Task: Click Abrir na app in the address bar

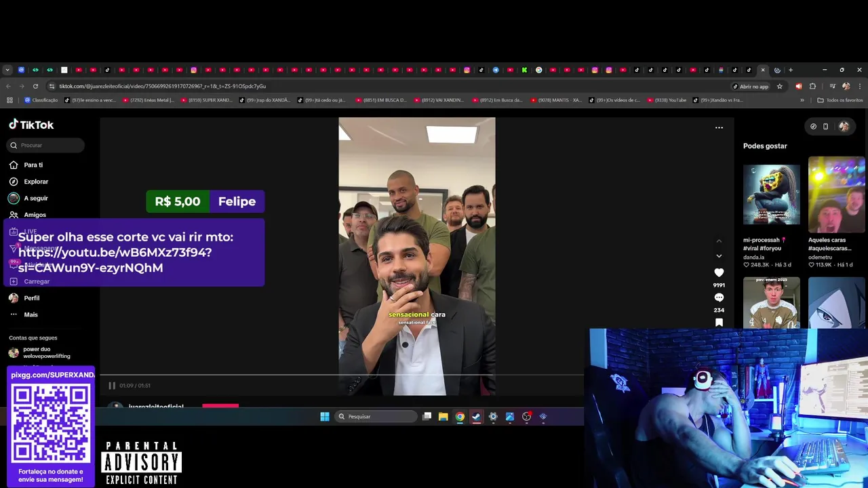Action: (x=751, y=86)
